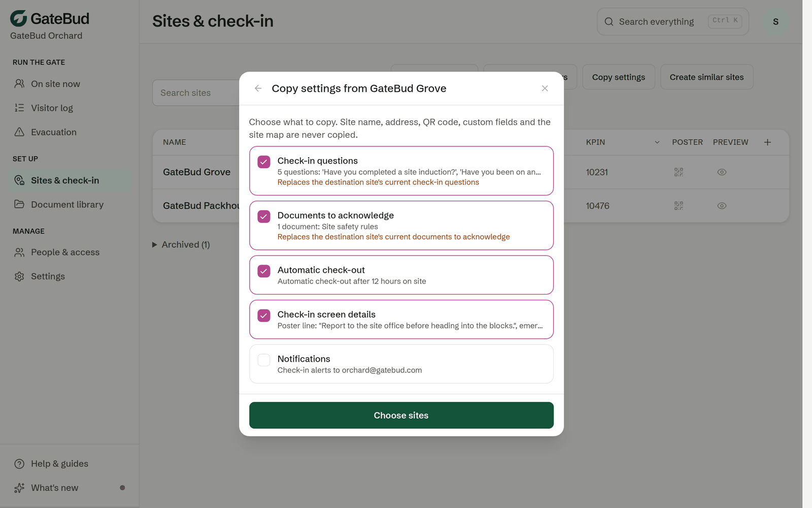The width and height of the screenshot is (812, 508).
Task: Uncheck the Automatic check-out checkbox
Action: (x=264, y=271)
